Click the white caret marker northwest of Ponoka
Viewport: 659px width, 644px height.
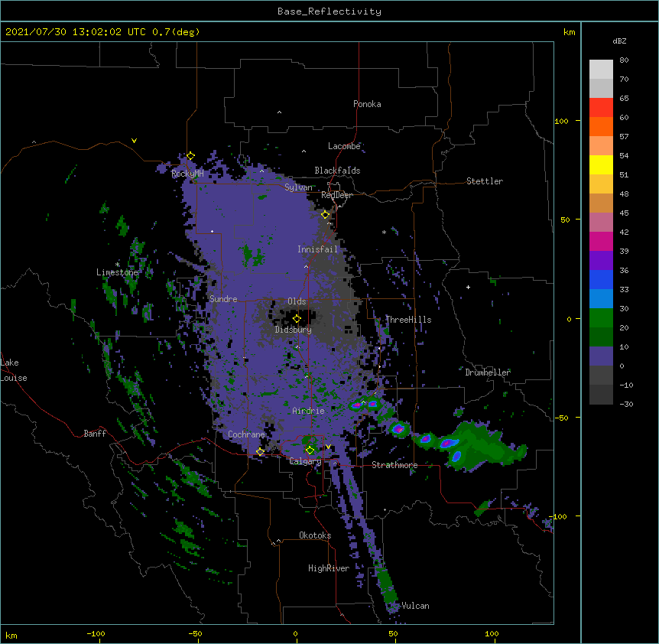pos(280,112)
